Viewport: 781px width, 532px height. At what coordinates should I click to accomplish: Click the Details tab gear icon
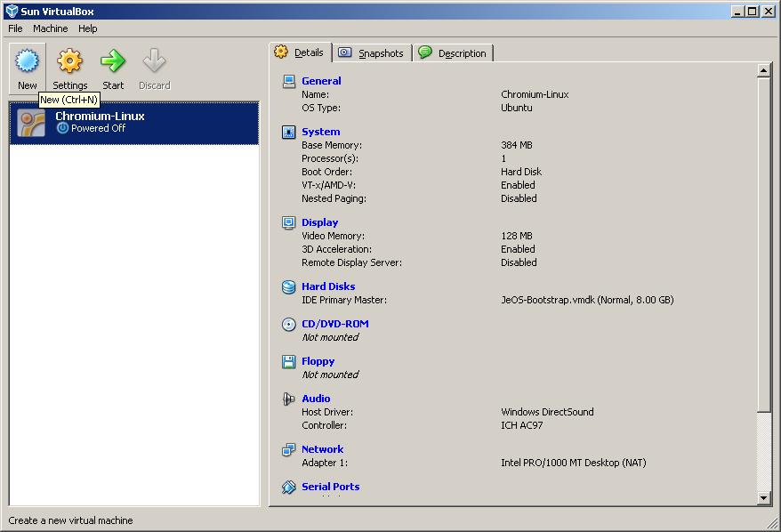click(281, 52)
